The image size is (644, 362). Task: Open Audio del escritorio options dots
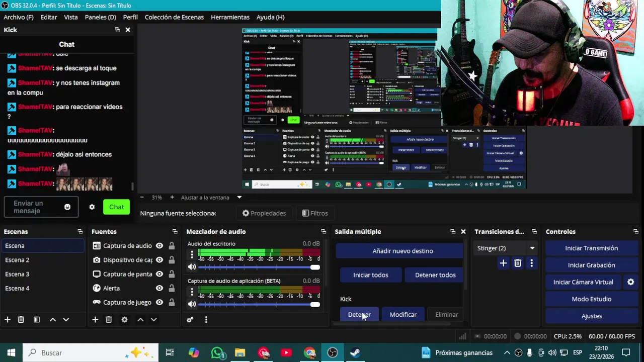click(192, 255)
